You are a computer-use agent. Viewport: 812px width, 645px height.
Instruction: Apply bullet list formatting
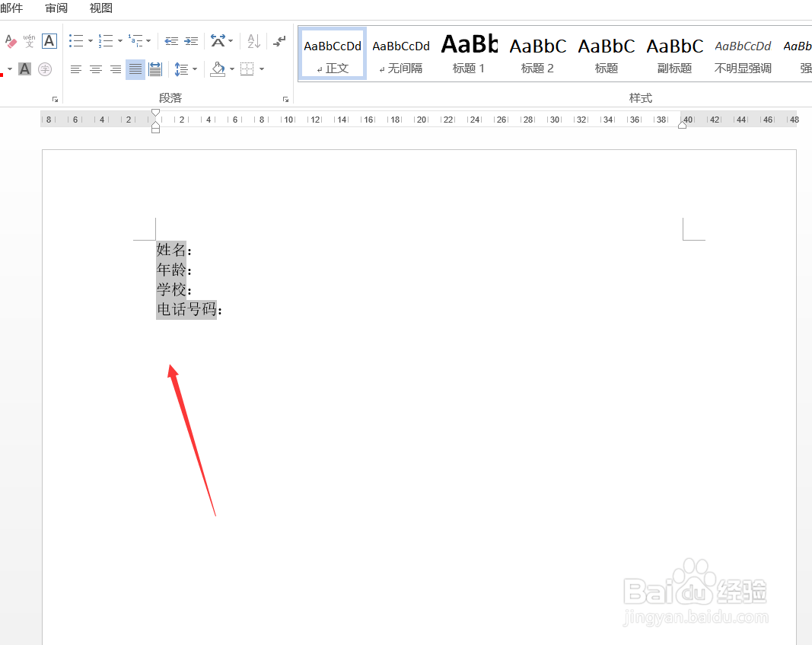coord(77,41)
